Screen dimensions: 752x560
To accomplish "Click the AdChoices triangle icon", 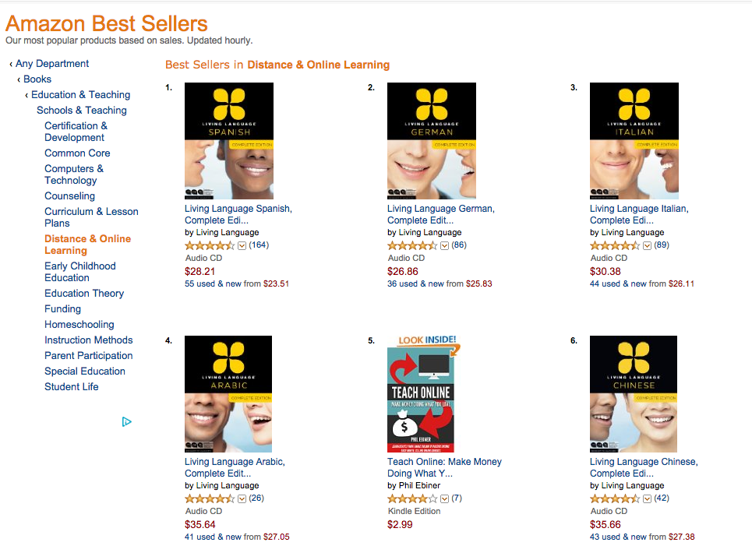I will (126, 422).
